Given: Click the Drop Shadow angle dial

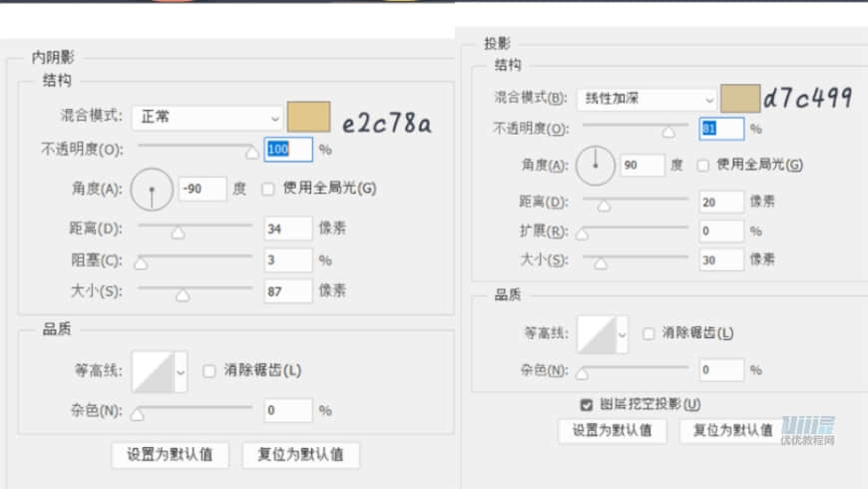Looking at the screenshot, I should point(596,165).
